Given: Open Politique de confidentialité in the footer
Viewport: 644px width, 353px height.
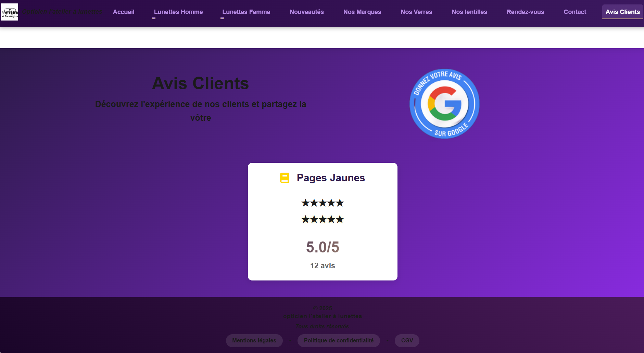Looking at the screenshot, I should 339,341.
